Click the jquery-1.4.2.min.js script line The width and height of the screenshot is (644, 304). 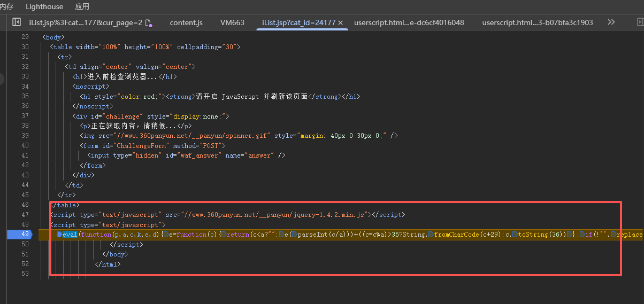pyautogui.click(x=227, y=215)
